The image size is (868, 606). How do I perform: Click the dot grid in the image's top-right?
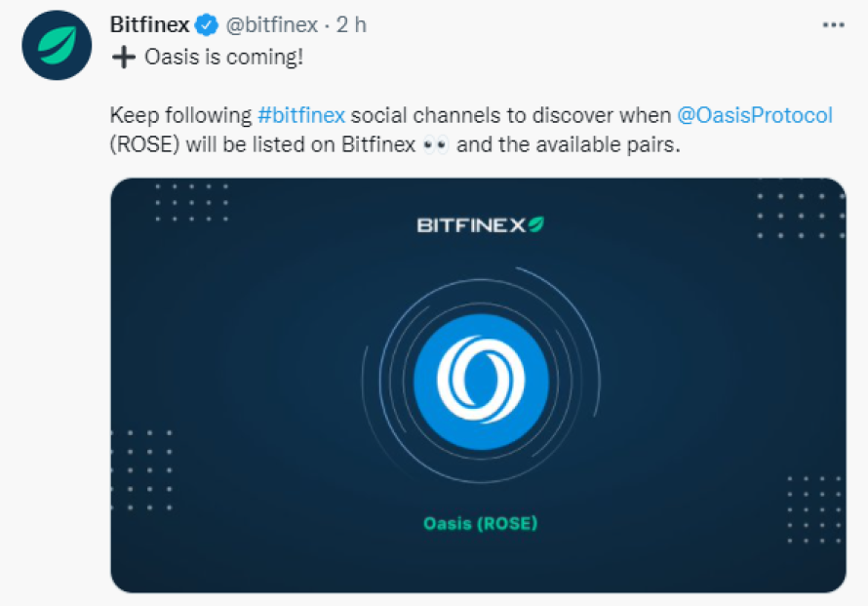pos(801,216)
